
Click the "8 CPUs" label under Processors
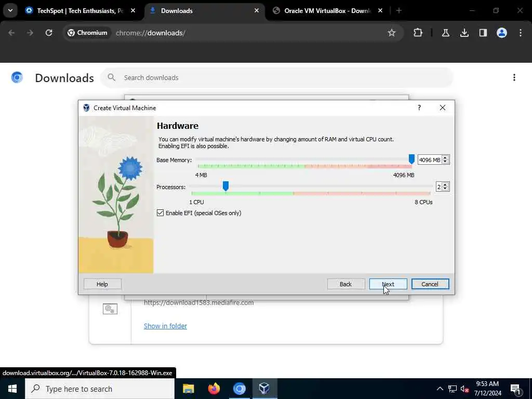[423, 202]
